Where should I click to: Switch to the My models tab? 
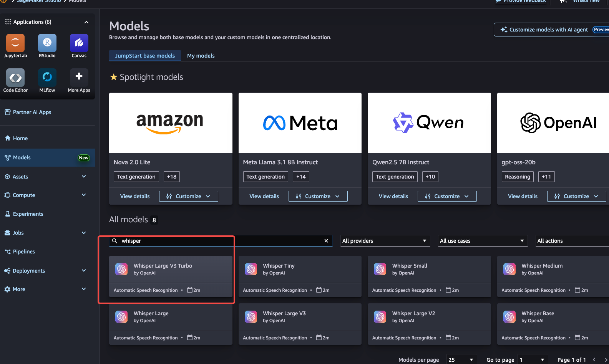pos(201,56)
